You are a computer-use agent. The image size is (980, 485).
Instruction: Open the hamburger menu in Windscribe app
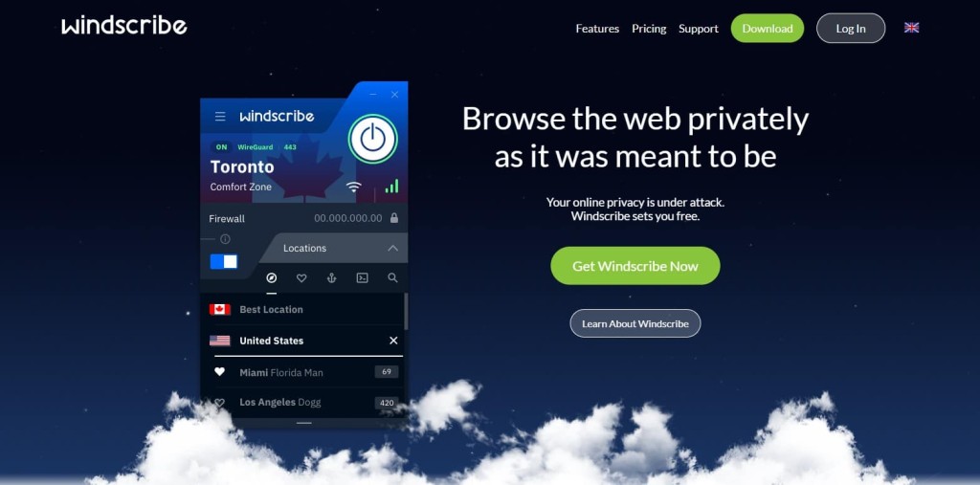pos(220,117)
